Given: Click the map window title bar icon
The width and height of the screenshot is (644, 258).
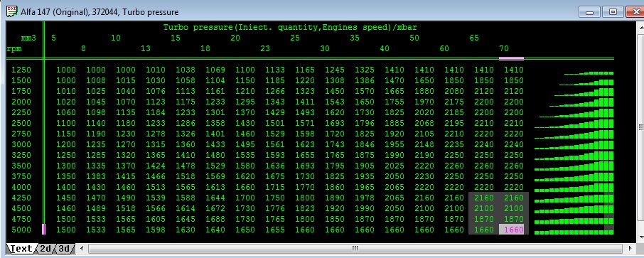Looking at the screenshot, I should [12, 12].
